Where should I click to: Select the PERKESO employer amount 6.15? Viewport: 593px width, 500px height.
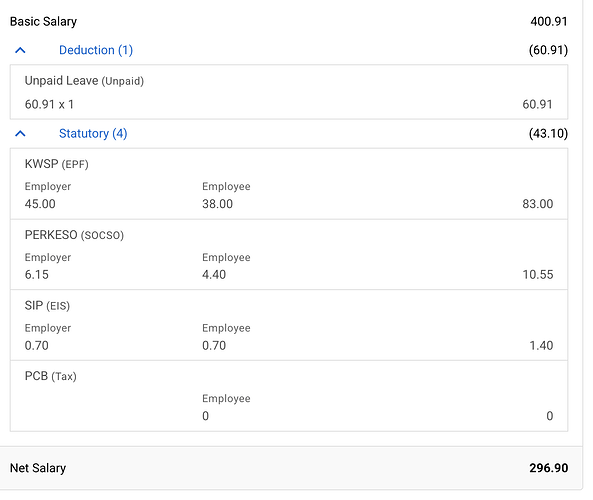(37, 275)
